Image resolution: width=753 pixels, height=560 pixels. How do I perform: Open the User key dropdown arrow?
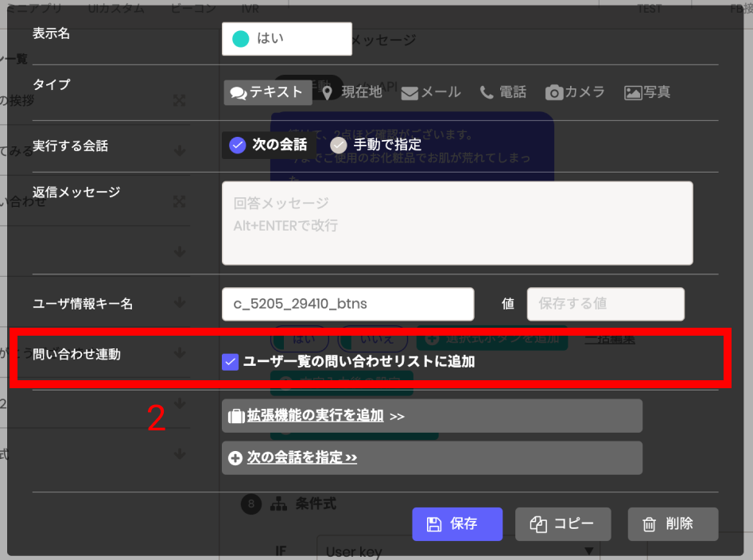(589, 551)
